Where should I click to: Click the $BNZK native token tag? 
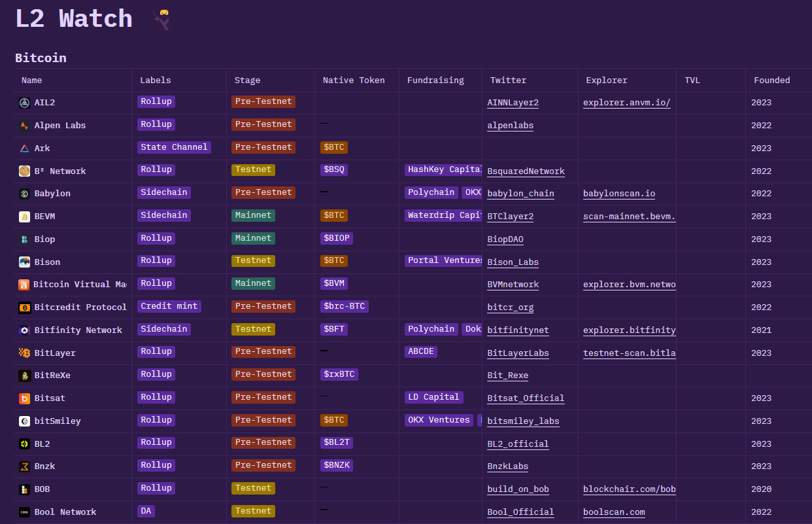[x=337, y=465]
